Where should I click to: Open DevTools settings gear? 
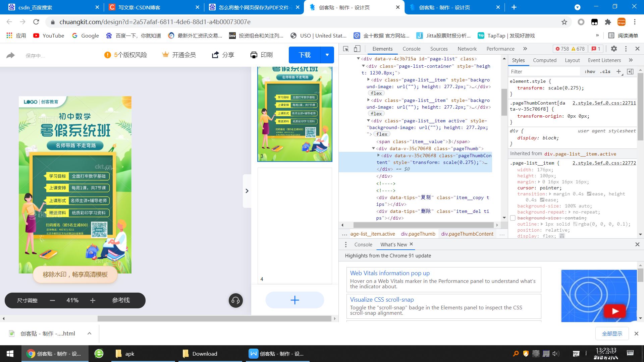tap(614, 49)
